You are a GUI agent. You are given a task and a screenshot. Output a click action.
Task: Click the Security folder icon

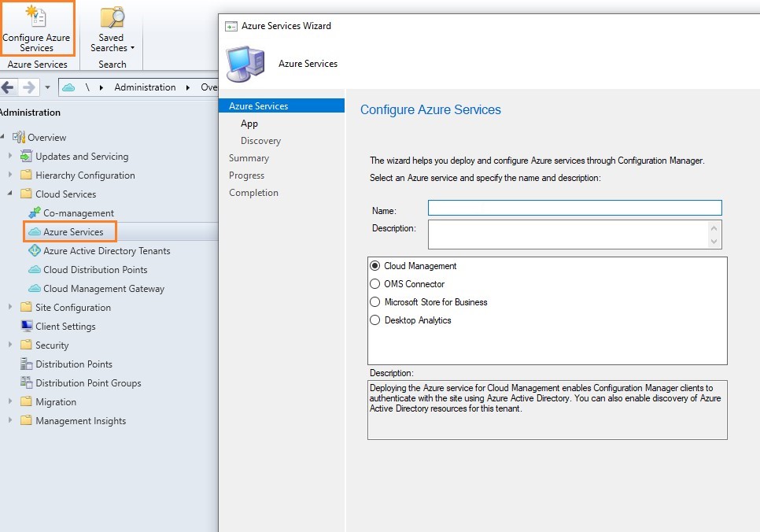(26, 345)
